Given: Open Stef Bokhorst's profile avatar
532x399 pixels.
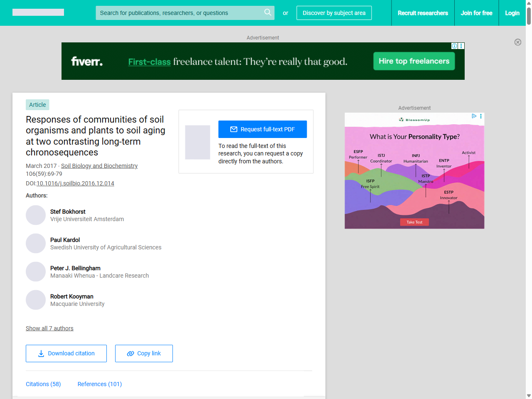Looking at the screenshot, I should [36, 215].
